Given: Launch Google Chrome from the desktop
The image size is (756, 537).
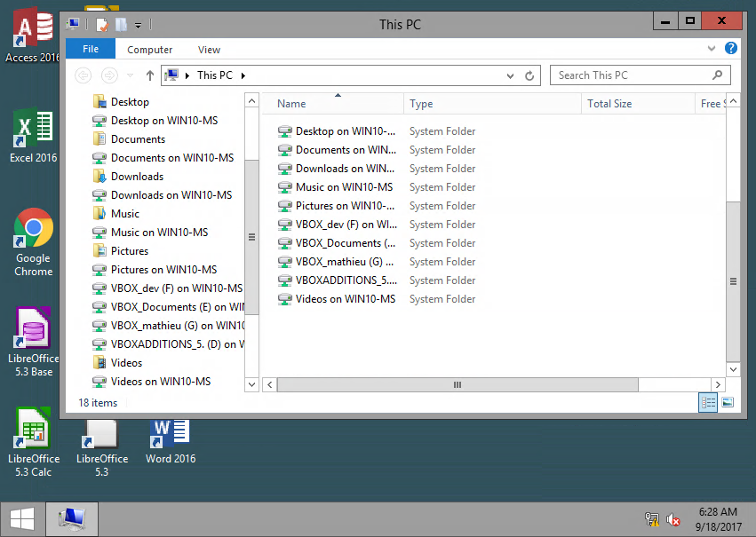Looking at the screenshot, I should 33,227.
